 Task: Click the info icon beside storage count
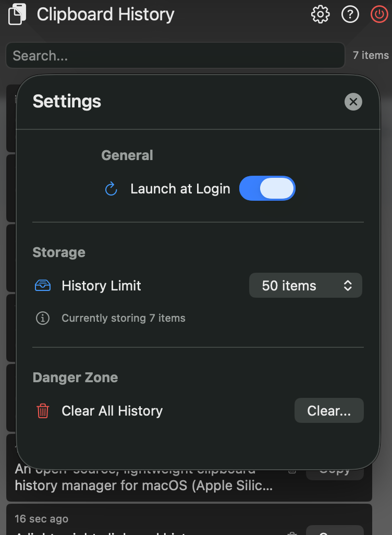(x=42, y=318)
